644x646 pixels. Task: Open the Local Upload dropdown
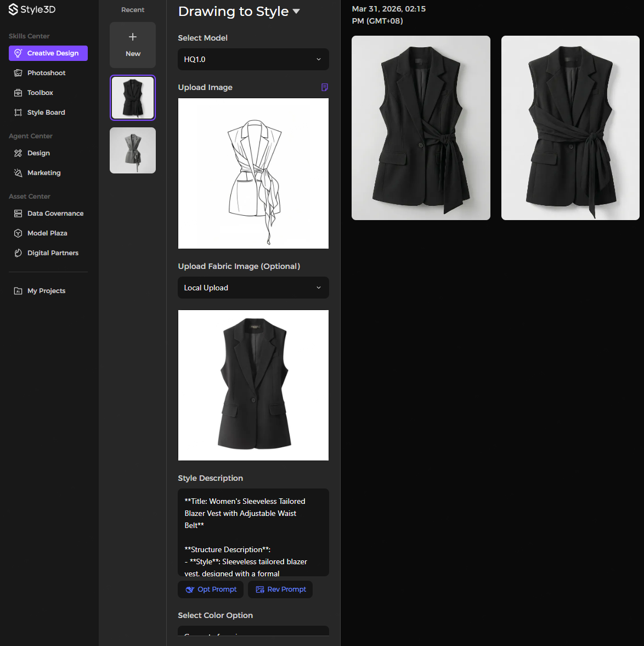[x=253, y=288]
